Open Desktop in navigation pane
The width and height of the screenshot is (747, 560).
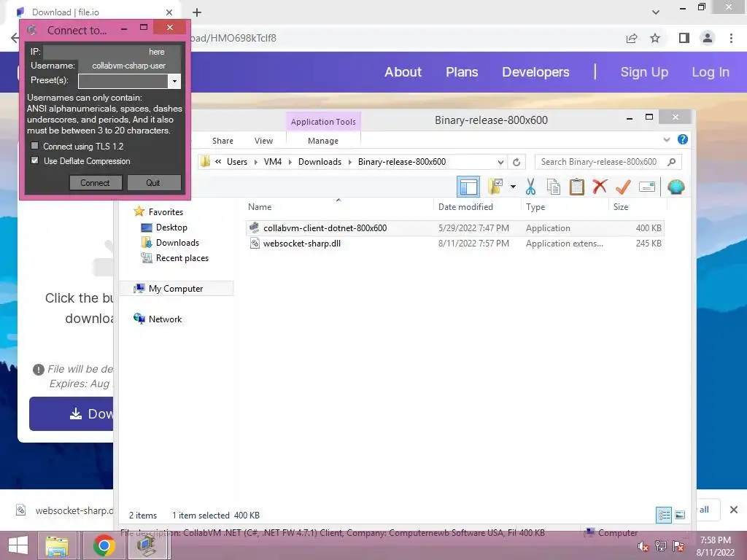171,227
